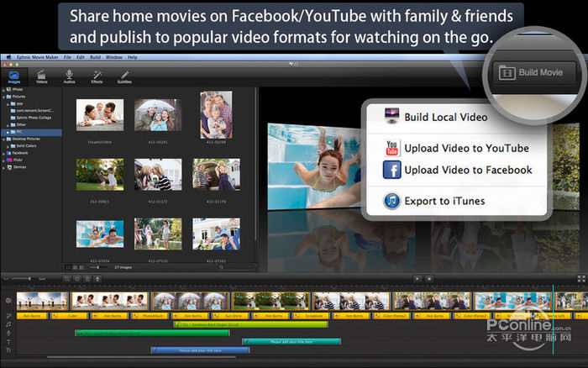This screenshot has height=368, width=588.
Task: Click the voiceover microphone track icon
Action: (8, 333)
